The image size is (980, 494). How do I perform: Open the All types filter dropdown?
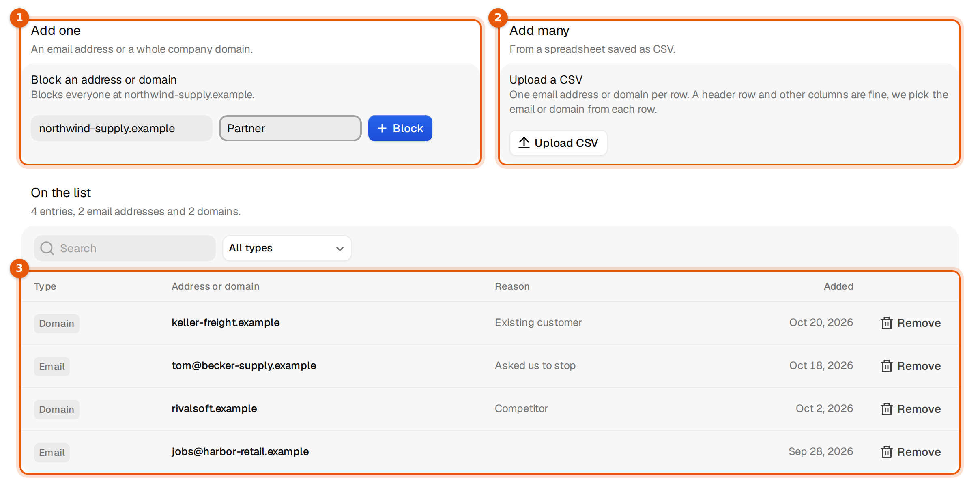[x=287, y=248]
